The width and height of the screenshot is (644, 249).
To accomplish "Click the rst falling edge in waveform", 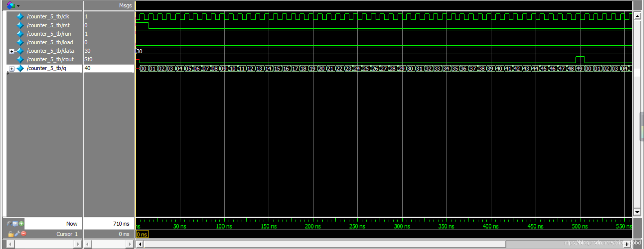I will click(x=149, y=26).
